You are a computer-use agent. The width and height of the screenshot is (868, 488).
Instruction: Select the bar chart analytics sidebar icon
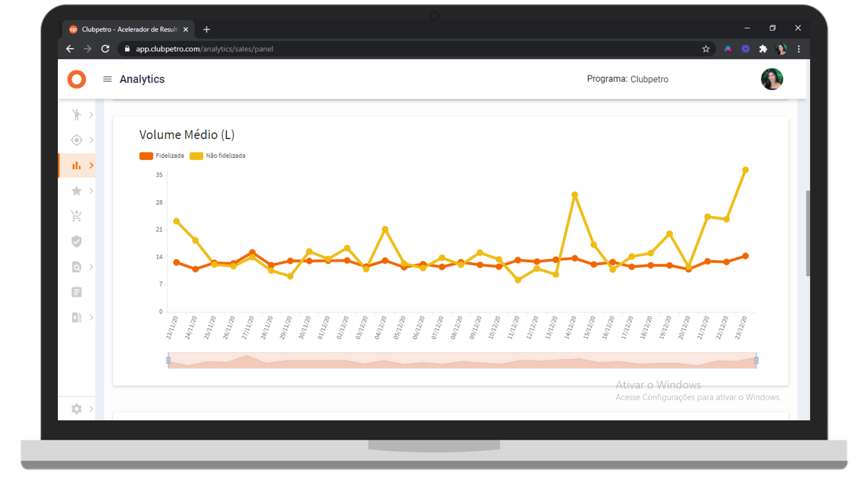click(x=76, y=165)
